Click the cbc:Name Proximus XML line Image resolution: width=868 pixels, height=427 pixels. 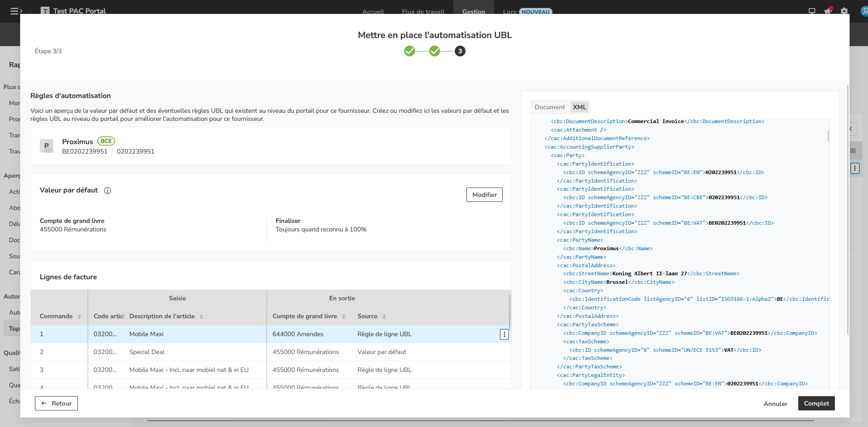(608, 248)
